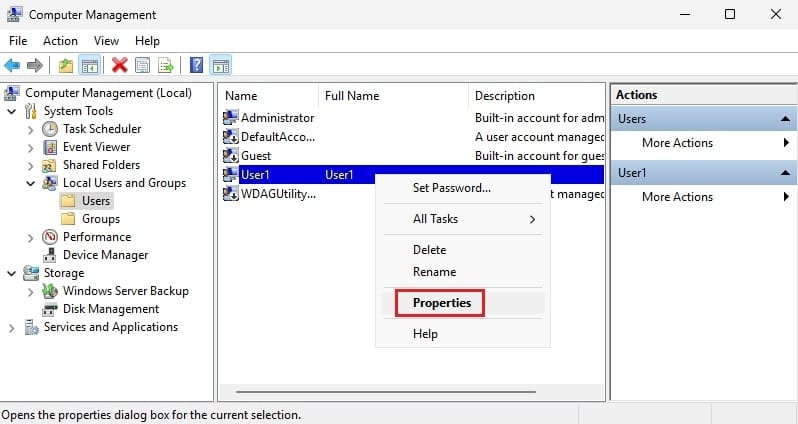Choose Rename from context menu
This screenshot has height=424, width=798.
[463, 272]
